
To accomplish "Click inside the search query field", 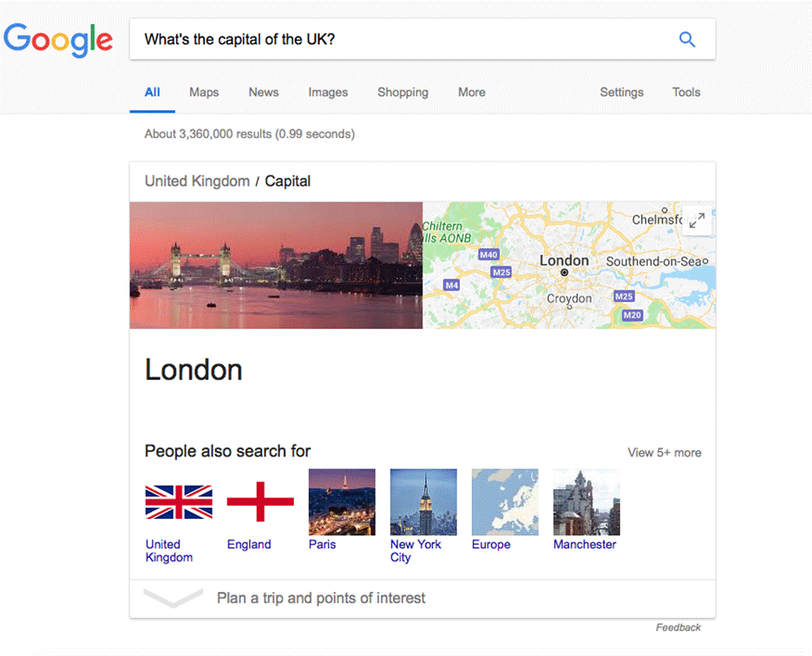I will 399,39.
